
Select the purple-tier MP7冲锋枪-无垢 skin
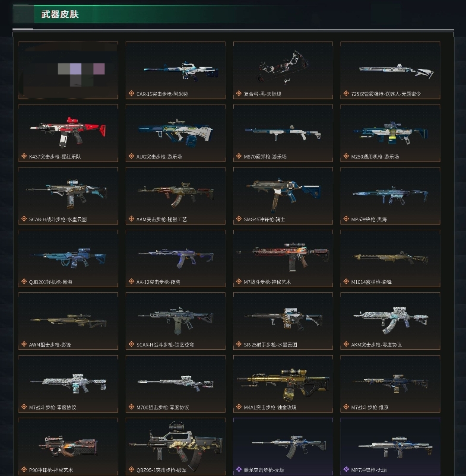pos(390,447)
